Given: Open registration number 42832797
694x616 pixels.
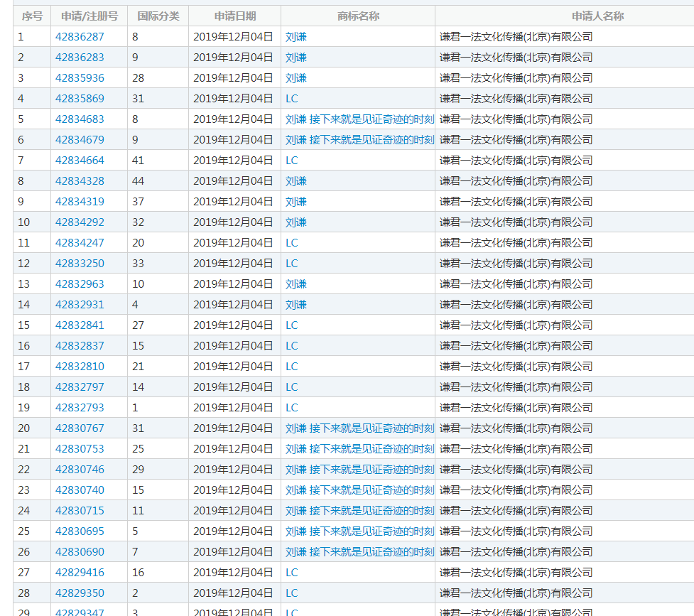Looking at the screenshot, I should (x=80, y=387).
